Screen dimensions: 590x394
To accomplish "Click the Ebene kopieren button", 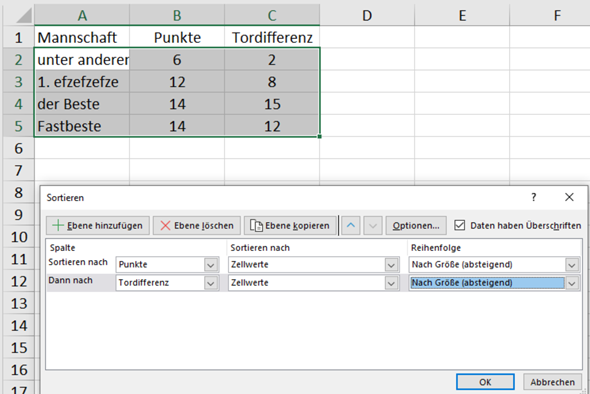I will point(290,225).
